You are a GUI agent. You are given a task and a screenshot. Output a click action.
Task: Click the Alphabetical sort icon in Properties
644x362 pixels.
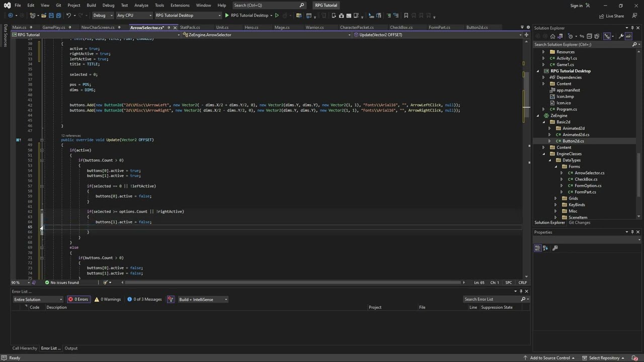point(545,248)
